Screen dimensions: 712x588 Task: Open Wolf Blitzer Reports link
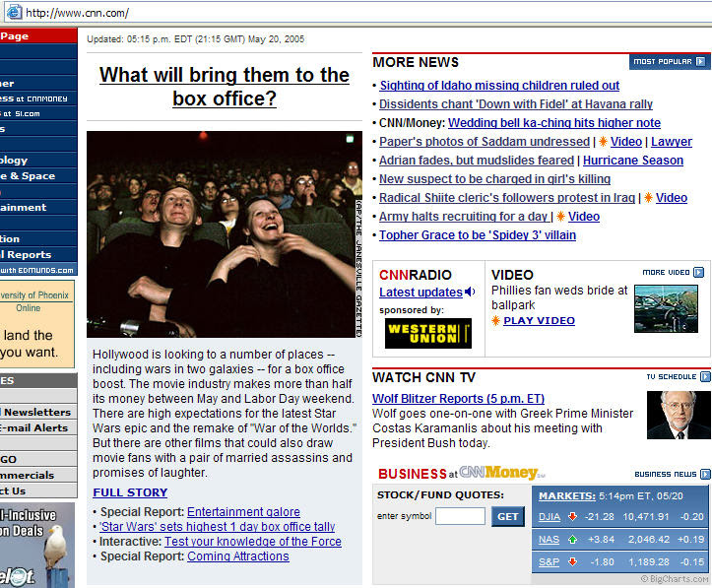click(x=458, y=399)
